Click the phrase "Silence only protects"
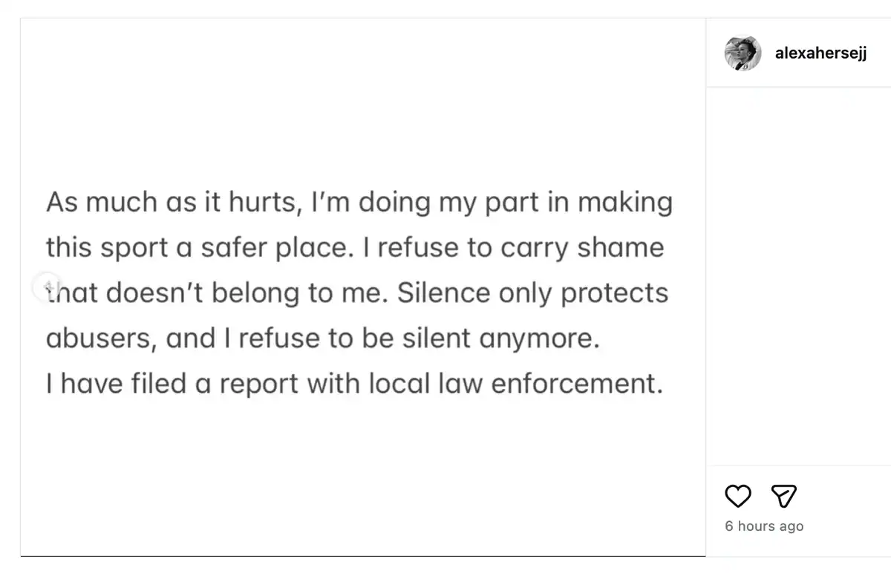The width and height of the screenshot is (891, 588). (532, 293)
